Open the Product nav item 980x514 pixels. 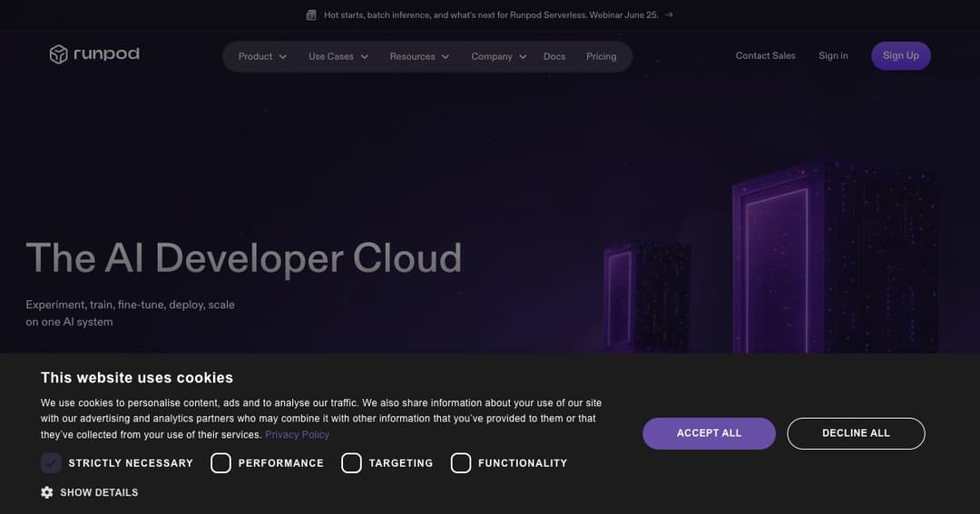(x=262, y=56)
